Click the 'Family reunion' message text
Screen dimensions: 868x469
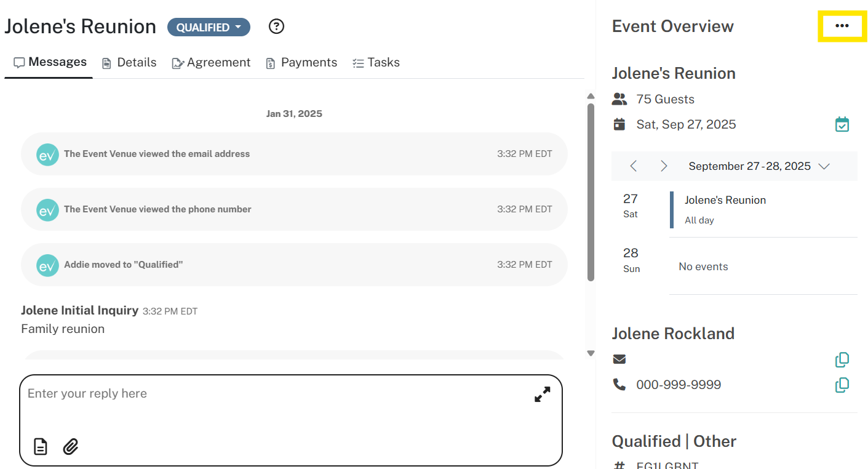point(63,329)
